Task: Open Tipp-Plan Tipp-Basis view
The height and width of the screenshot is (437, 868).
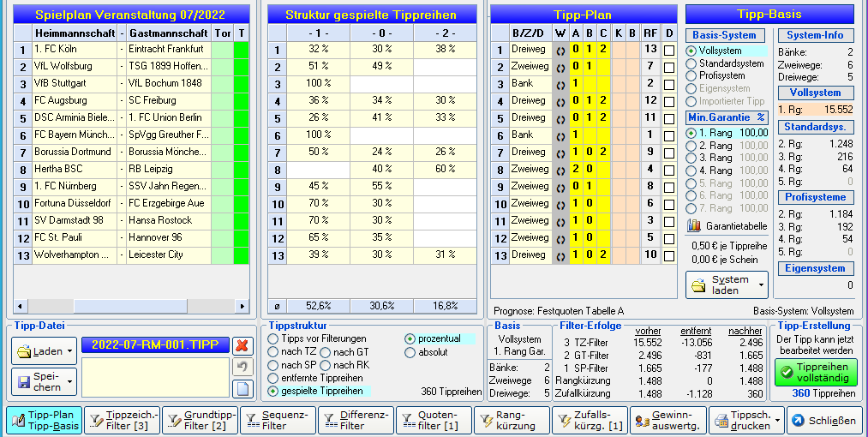Action: click(45, 421)
